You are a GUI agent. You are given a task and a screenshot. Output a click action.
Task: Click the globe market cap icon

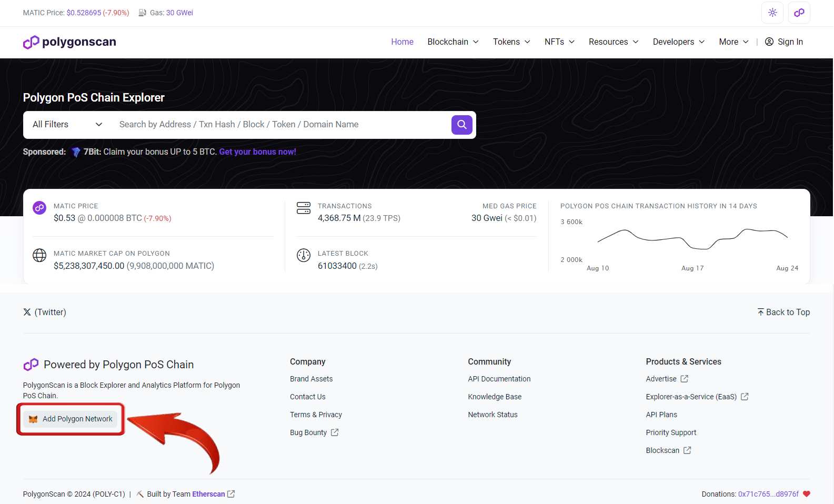(39, 255)
